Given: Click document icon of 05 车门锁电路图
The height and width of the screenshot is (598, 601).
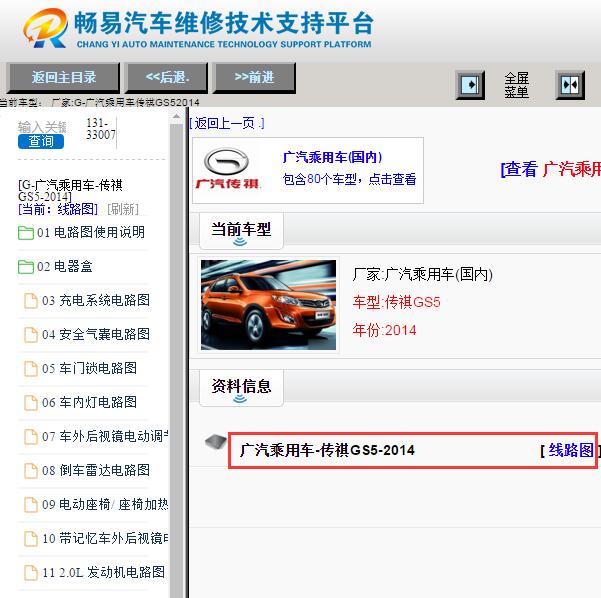Looking at the screenshot, I should coord(31,369).
